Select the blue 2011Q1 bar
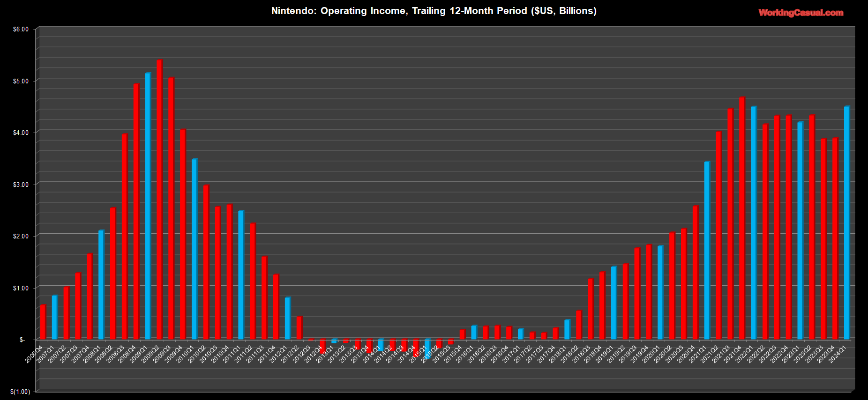 tap(241, 275)
